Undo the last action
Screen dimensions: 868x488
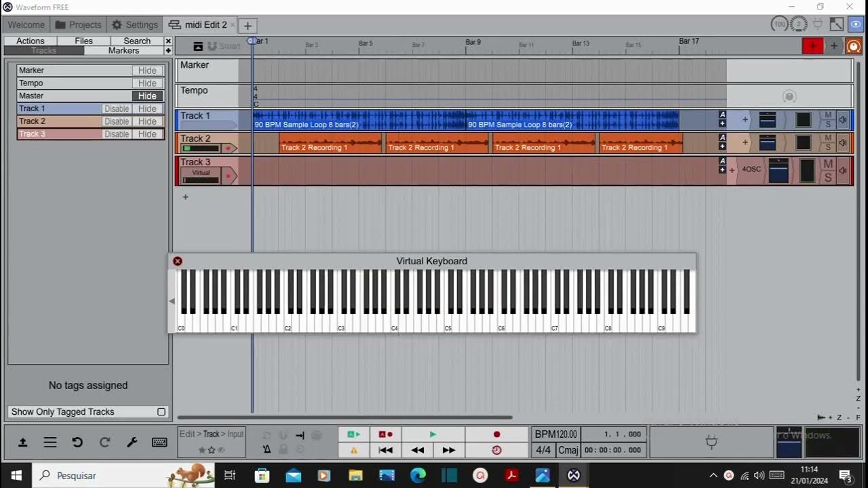(x=77, y=443)
